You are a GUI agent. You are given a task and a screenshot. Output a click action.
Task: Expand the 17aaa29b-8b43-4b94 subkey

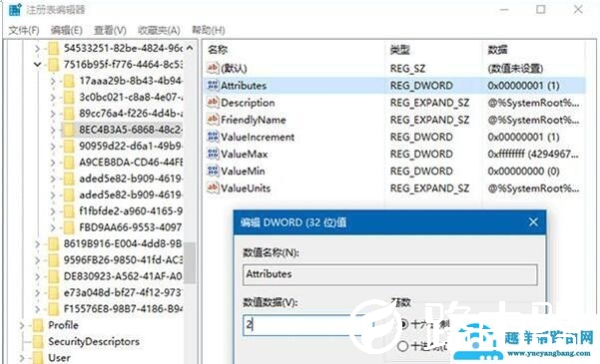(x=53, y=81)
